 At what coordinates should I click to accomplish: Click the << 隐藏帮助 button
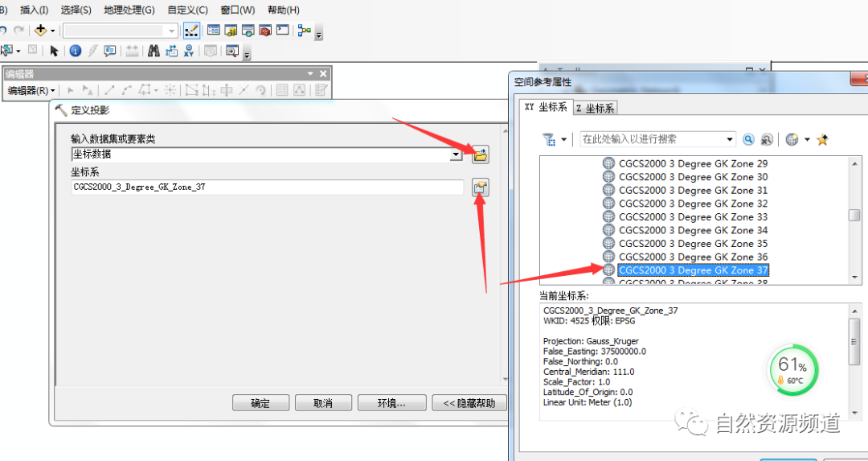pos(469,403)
